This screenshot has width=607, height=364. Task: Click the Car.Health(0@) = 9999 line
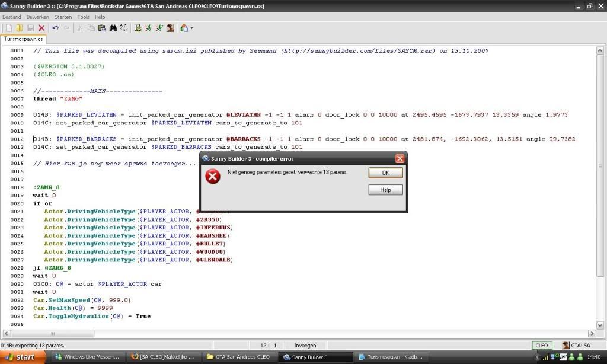pos(73,308)
